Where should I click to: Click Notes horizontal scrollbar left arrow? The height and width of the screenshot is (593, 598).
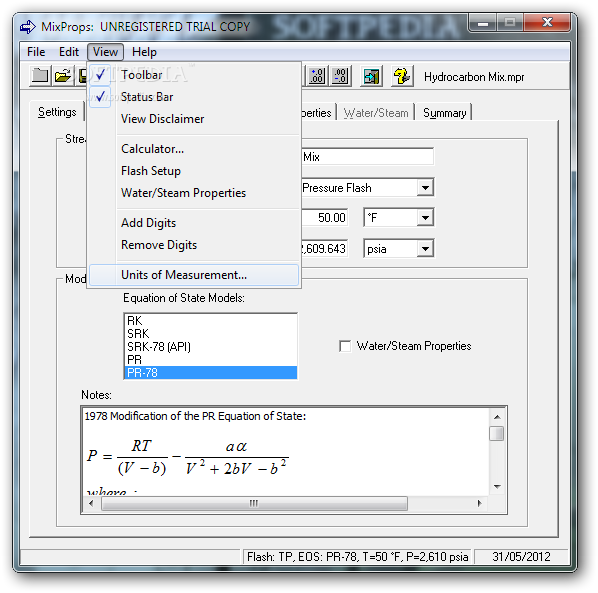[91, 503]
